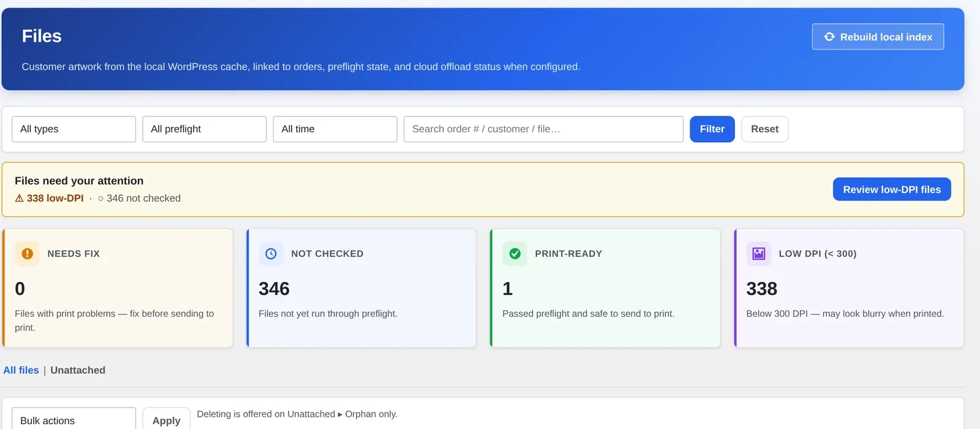Switch to the All files tab

tap(21, 370)
